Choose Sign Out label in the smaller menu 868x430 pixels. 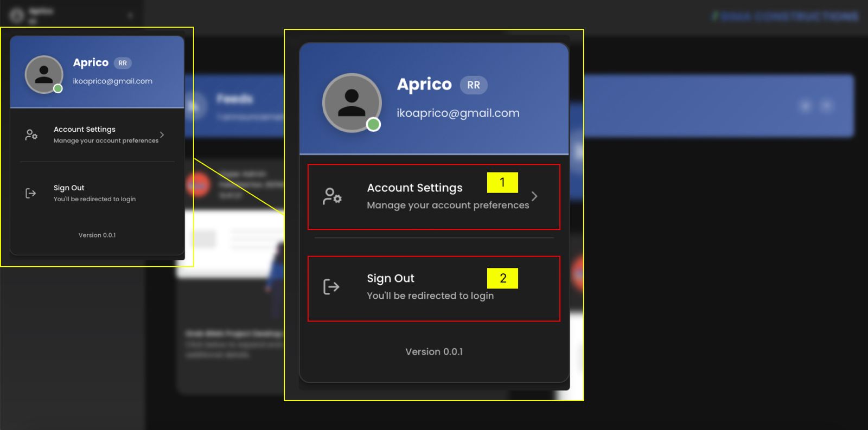69,188
